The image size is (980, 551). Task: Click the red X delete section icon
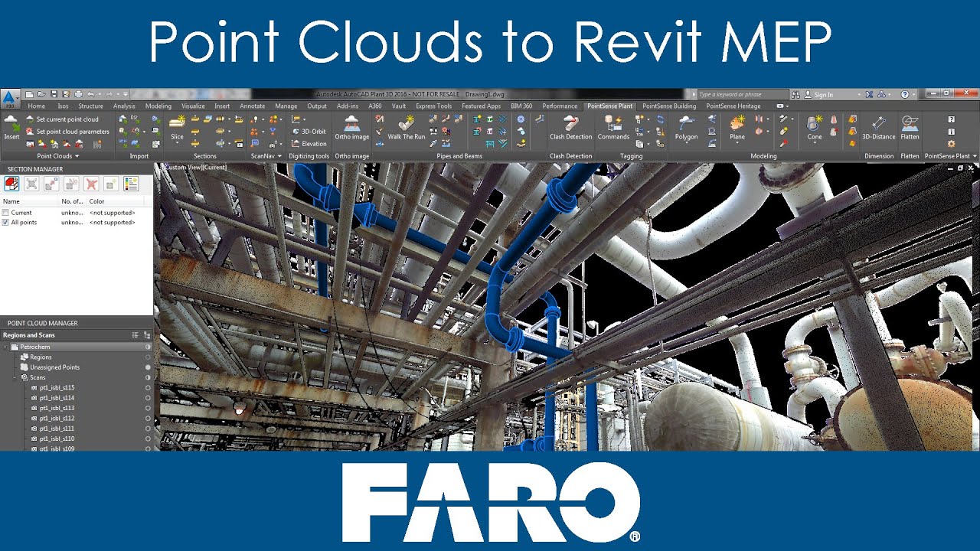pyautogui.click(x=91, y=184)
